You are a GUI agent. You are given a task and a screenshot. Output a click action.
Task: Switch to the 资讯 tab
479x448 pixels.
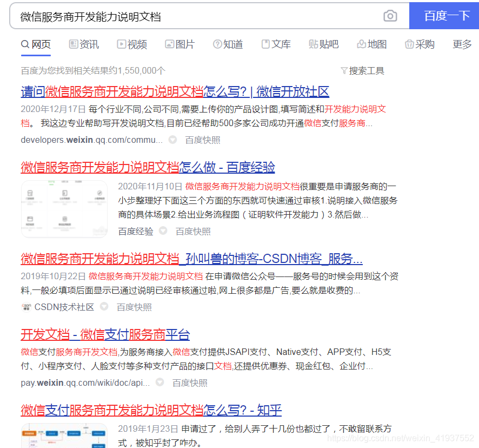click(84, 44)
